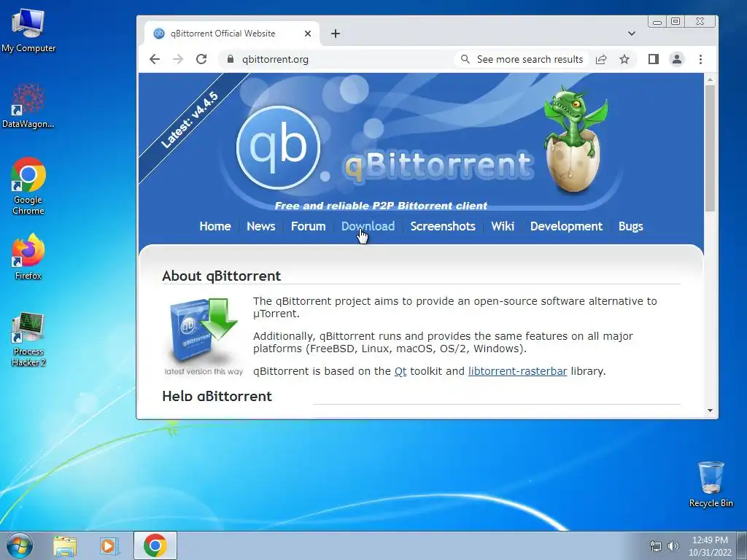The height and width of the screenshot is (560, 747).
Task: Open the Wiki link in navigation
Action: click(503, 226)
